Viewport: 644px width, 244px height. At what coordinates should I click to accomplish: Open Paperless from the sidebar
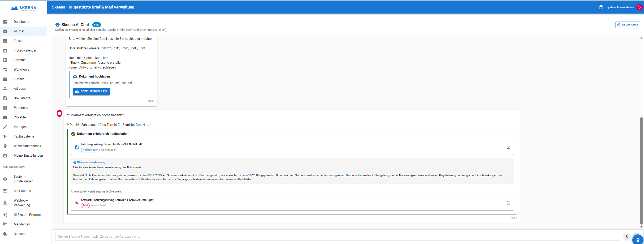click(21, 108)
